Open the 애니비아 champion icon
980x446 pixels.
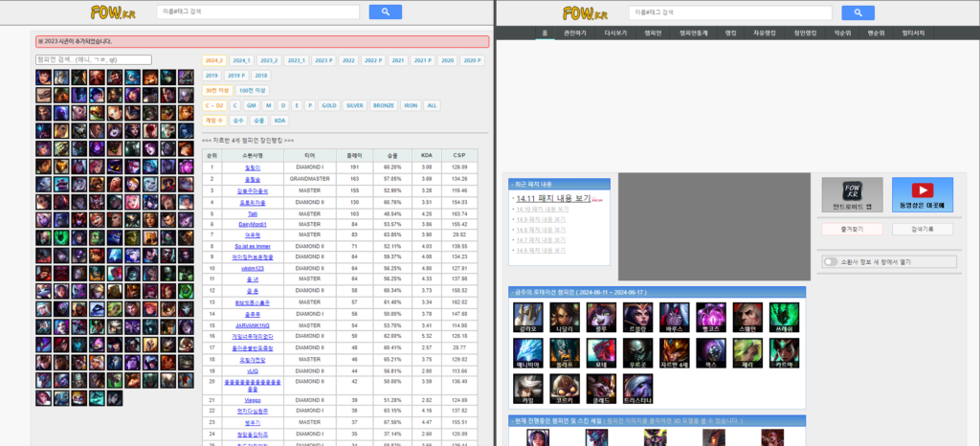(528, 353)
